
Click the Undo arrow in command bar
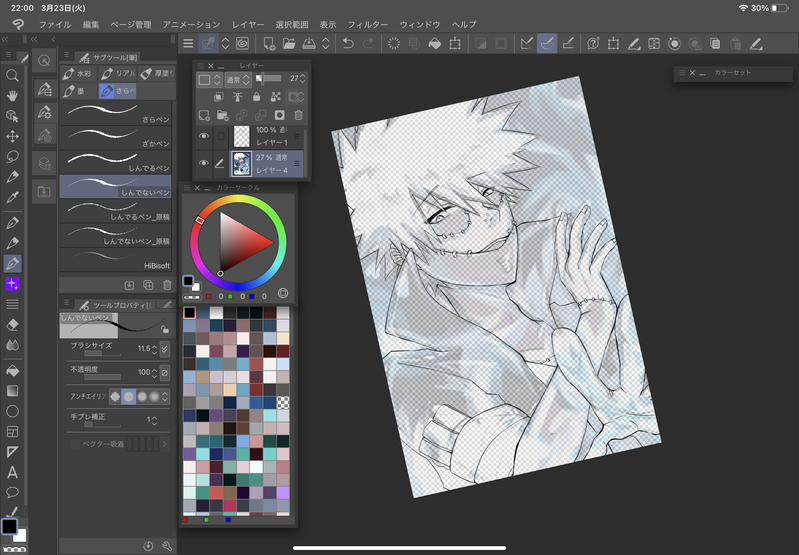click(x=348, y=44)
